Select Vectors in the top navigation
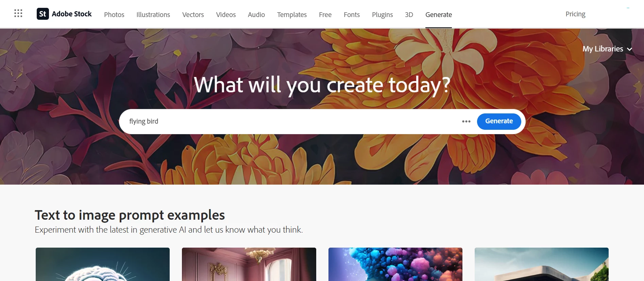This screenshot has width=644, height=281. (193, 15)
